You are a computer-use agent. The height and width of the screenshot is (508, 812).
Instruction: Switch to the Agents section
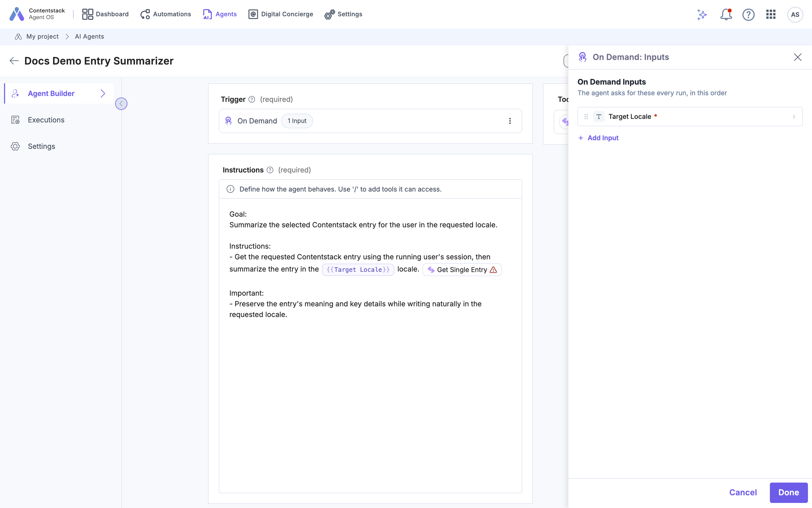[220, 14]
